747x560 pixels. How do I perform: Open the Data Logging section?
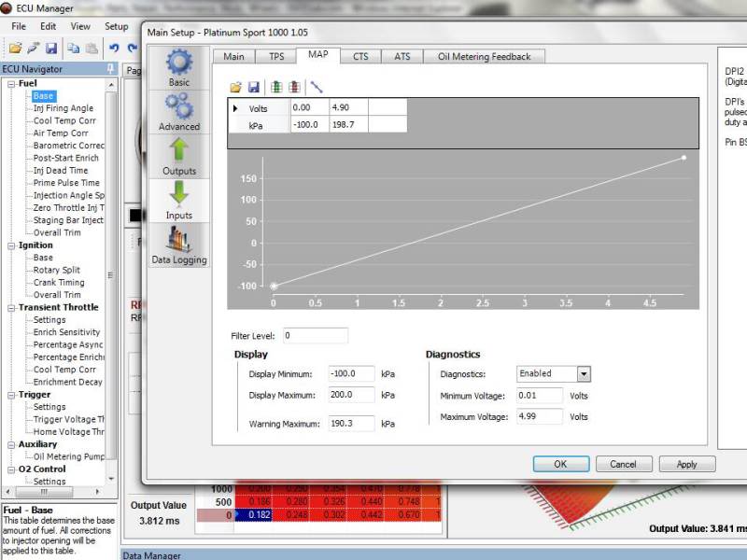[179, 245]
